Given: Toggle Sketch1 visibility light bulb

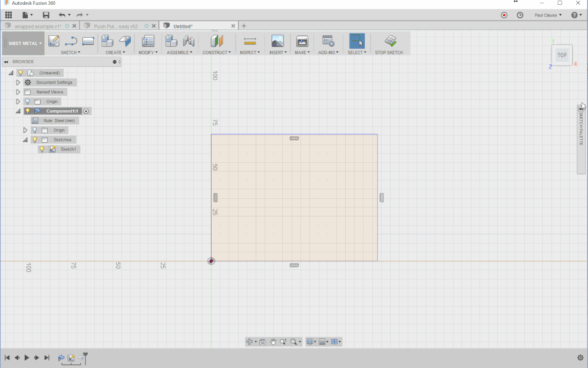Looking at the screenshot, I should [42, 149].
